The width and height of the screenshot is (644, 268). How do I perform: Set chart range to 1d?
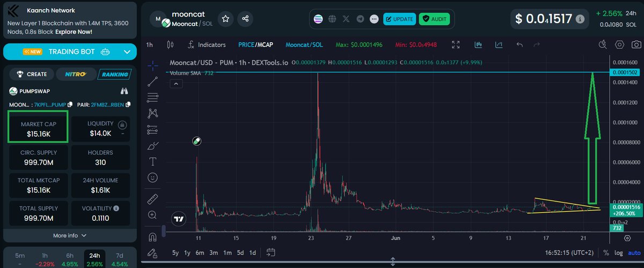point(253,252)
